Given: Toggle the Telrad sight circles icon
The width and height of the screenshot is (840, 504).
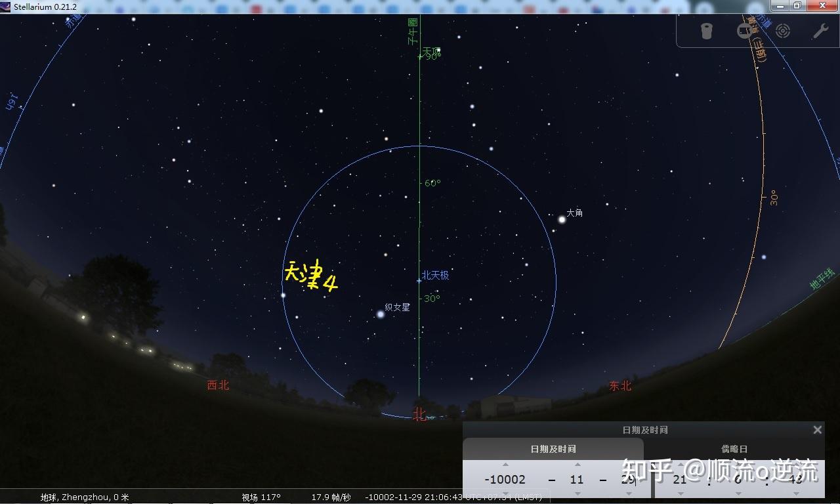Looking at the screenshot, I should [x=782, y=31].
